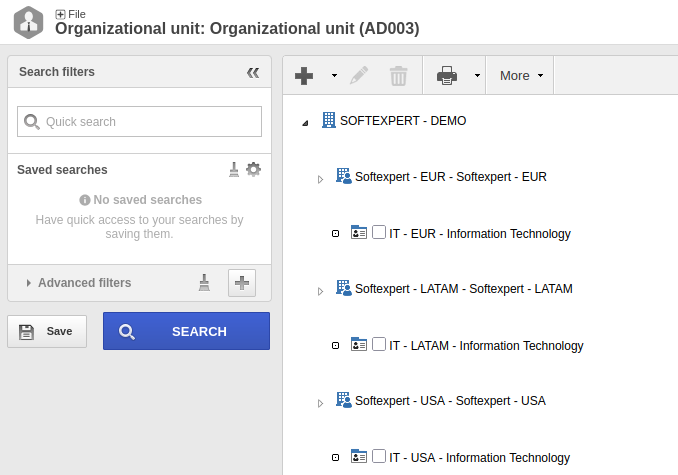
Task: Click the IT - USA department card icon
Action: pyautogui.click(x=358, y=456)
